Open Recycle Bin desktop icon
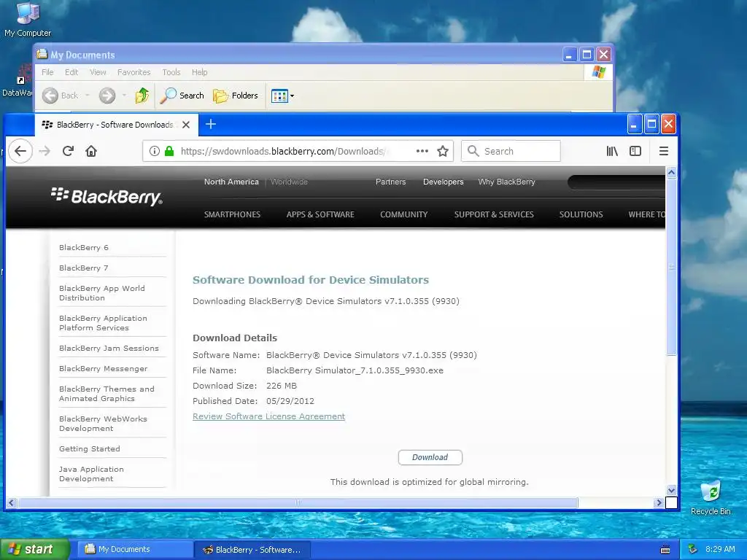 (711, 497)
